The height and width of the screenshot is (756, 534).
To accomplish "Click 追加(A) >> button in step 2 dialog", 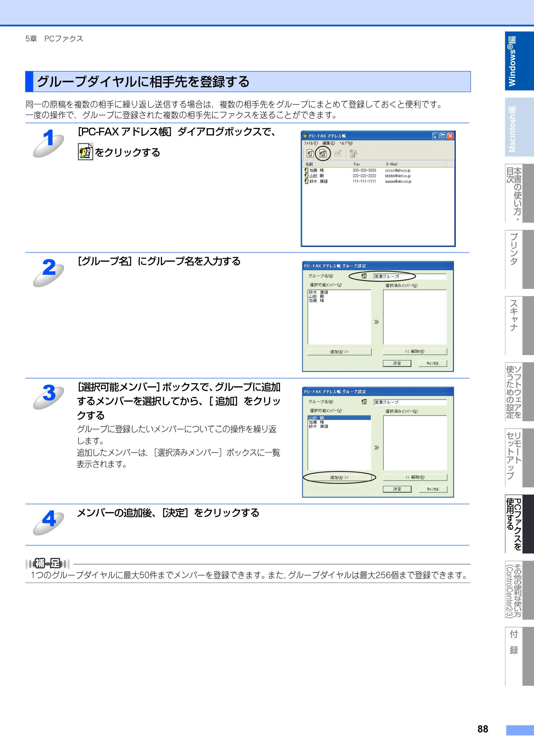I will pyautogui.click(x=339, y=352).
